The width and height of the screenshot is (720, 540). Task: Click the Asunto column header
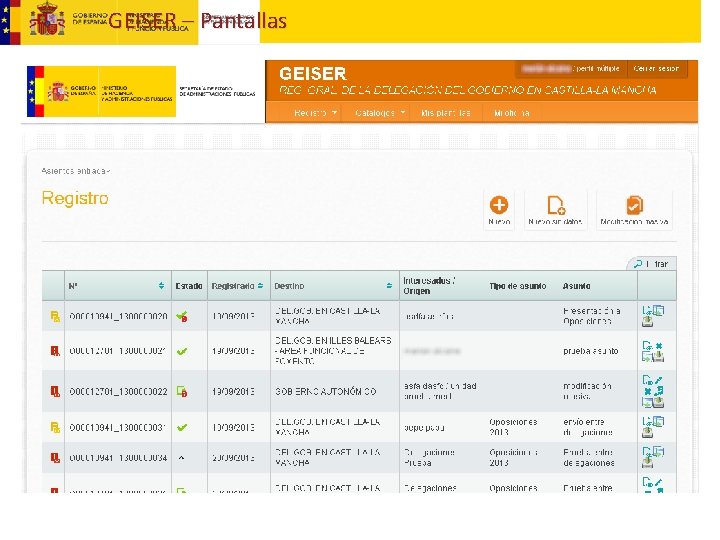(x=576, y=286)
